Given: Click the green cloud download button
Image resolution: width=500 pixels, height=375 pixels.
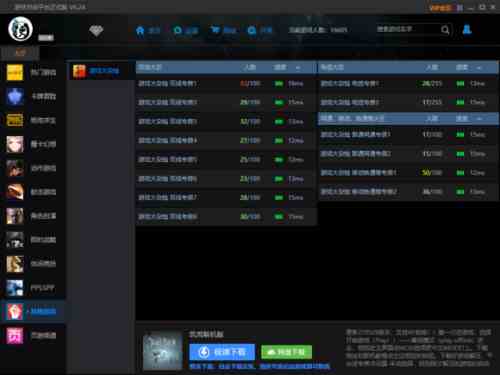Looking at the screenshot, I should [x=287, y=352].
